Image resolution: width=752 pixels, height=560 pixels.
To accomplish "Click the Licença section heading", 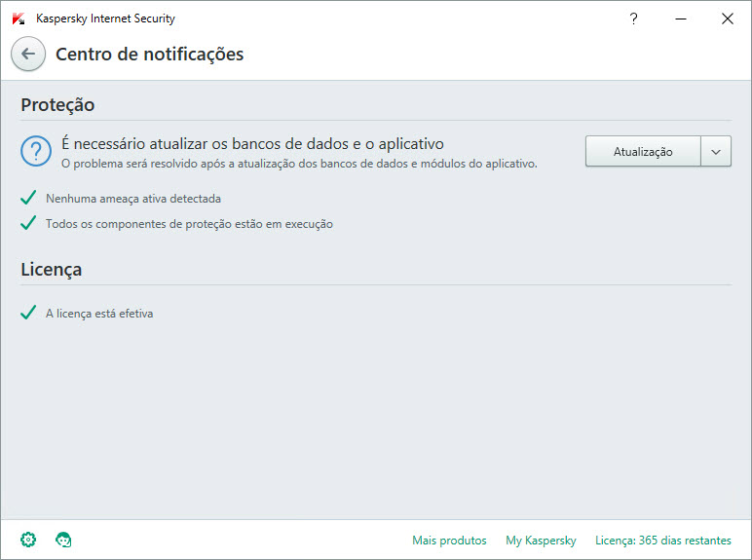I will point(52,270).
